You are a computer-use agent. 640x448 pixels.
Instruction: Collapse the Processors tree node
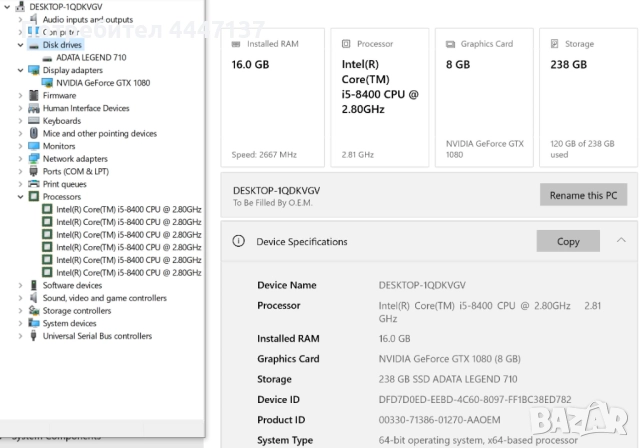click(21, 197)
